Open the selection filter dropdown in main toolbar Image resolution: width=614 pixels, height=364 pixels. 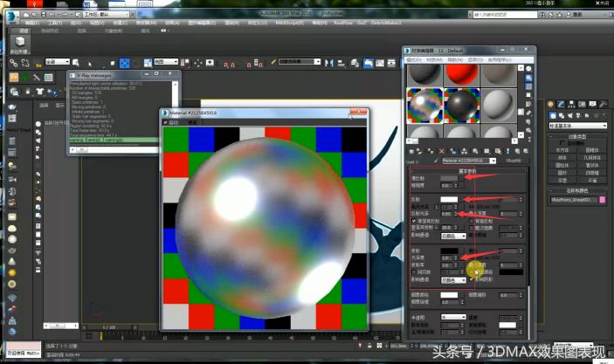(58, 62)
